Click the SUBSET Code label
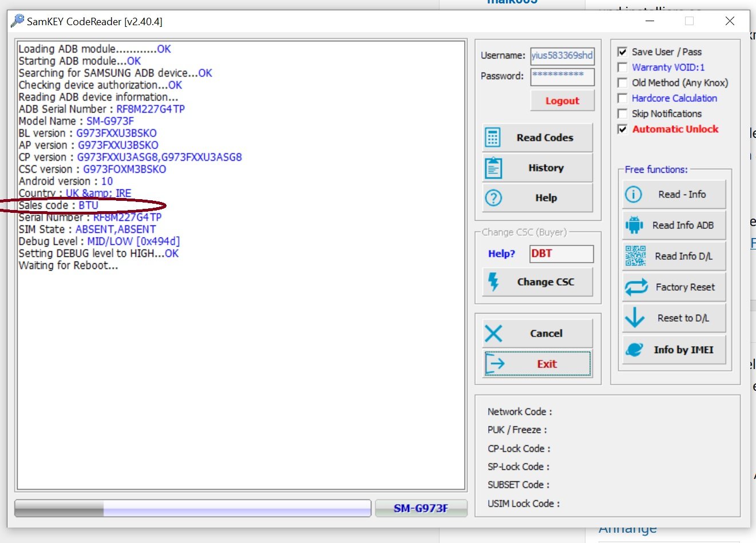The width and height of the screenshot is (756, 543). coord(518,485)
